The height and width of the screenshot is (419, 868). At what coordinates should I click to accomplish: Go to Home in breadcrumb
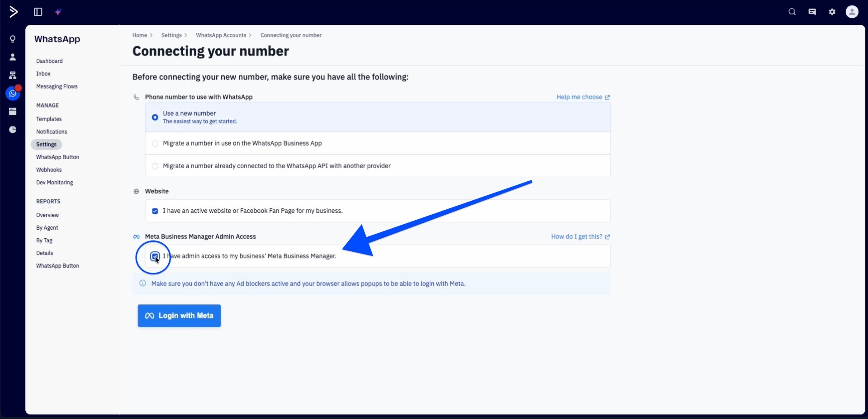[x=140, y=35]
